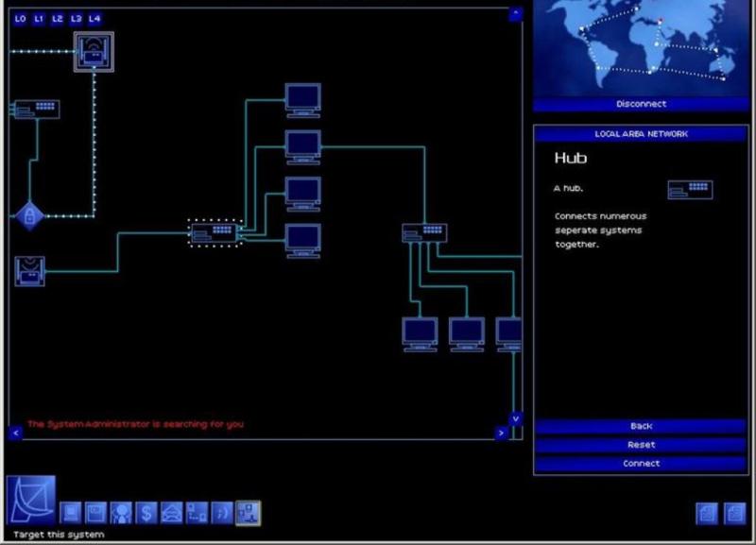The width and height of the screenshot is (756, 545).
Task: Switch to the L0 level tab
Action: [x=21, y=18]
